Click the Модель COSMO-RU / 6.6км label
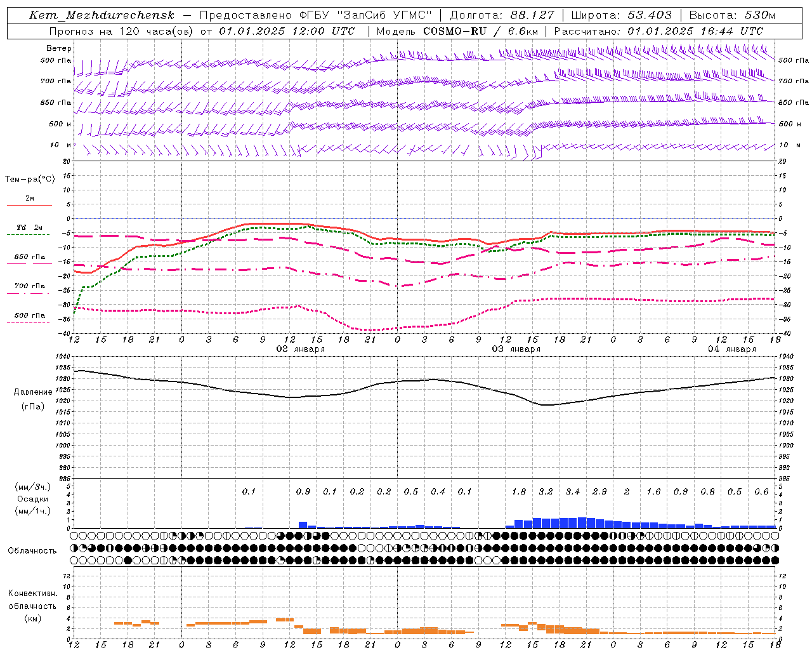812x650 pixels. click(x=457, y=31)
